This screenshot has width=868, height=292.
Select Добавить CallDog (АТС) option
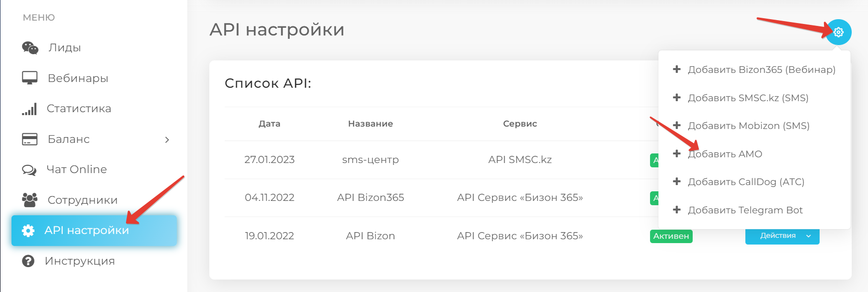[746, 182]
